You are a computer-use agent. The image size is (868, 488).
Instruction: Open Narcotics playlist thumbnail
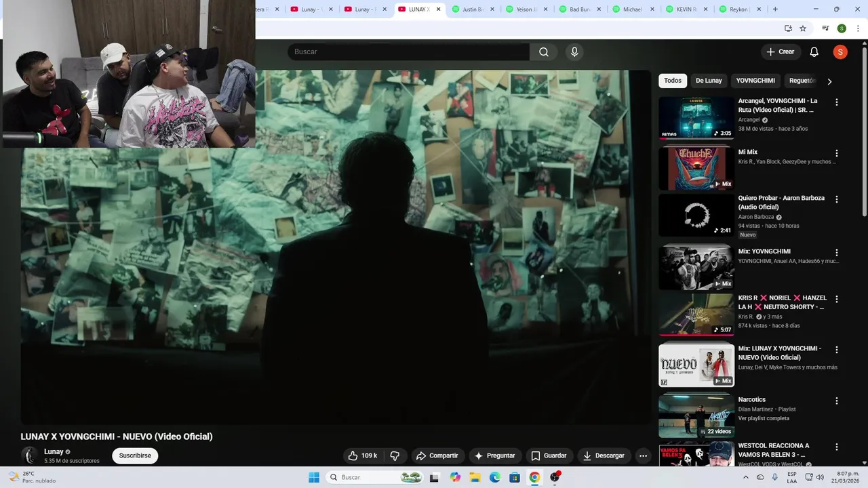696,415
